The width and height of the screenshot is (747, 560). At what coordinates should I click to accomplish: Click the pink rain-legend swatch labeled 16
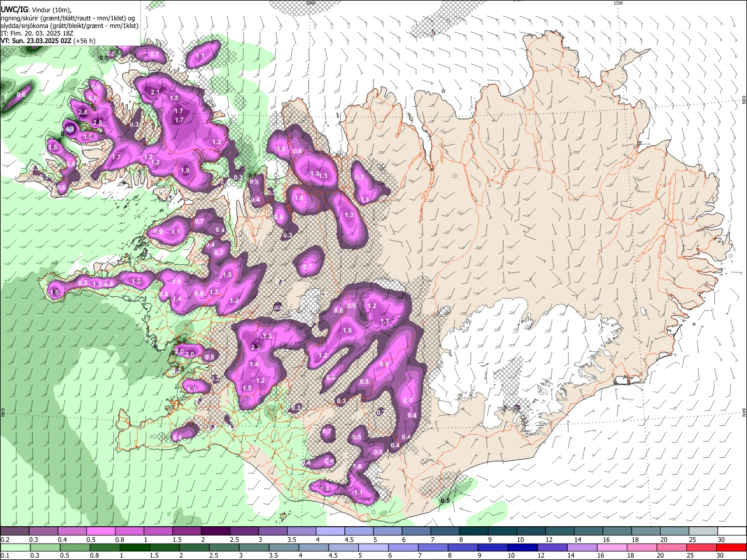pos(611,547)
